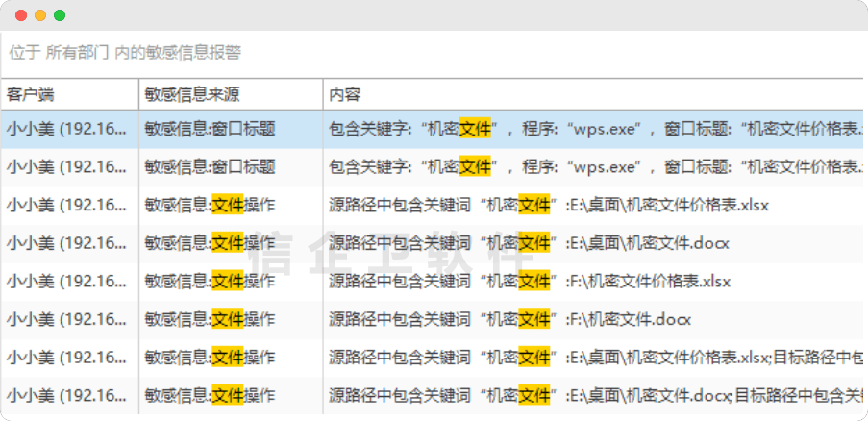Click the first 敏感信息:文件操作 source cell
Screen dimensions: 868x421
click(x=210, y=205)
